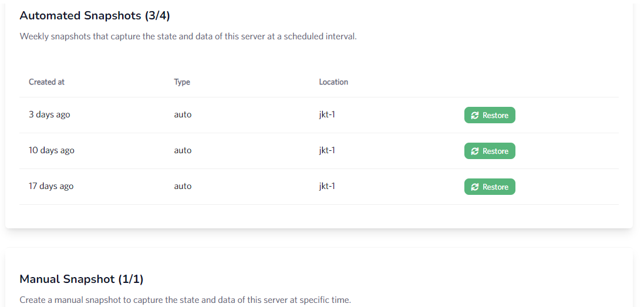
Task: Click the Created at column header
Action: coord(46,82)
